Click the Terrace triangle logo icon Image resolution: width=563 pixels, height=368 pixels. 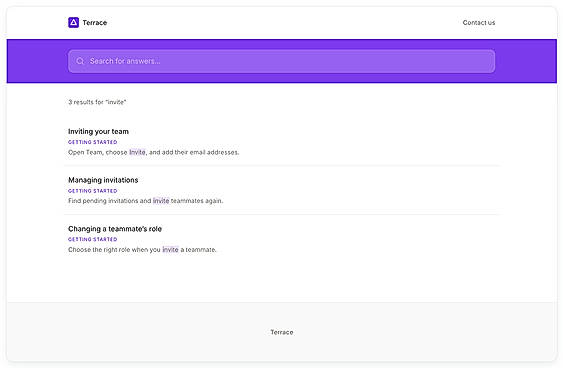tap(73, 22)
